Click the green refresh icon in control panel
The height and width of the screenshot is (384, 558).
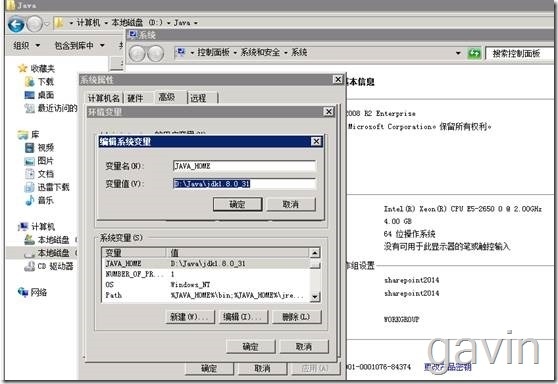[474, 53]
